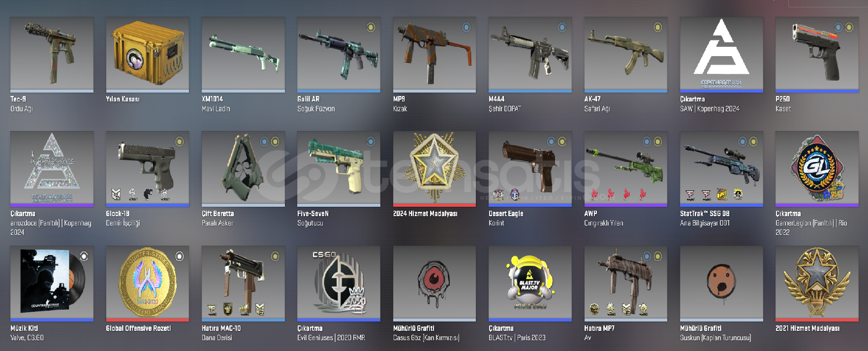Select the GamerLegion Rio 2022 sticker

[x=817, y=169]
